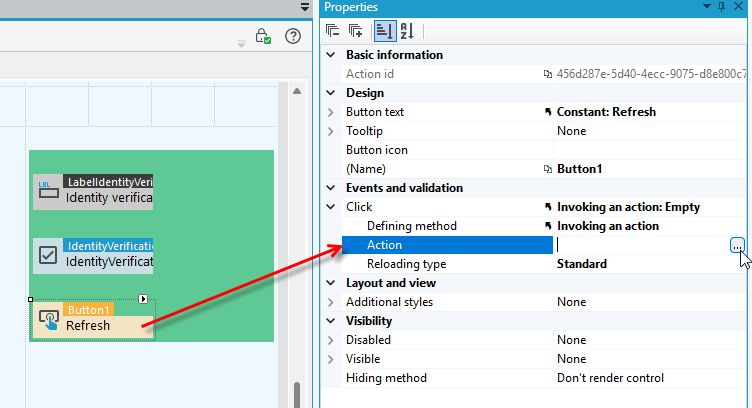Click the LBL icon of label control
Viewport: 752px width, 408px height.
pos(48,190)
